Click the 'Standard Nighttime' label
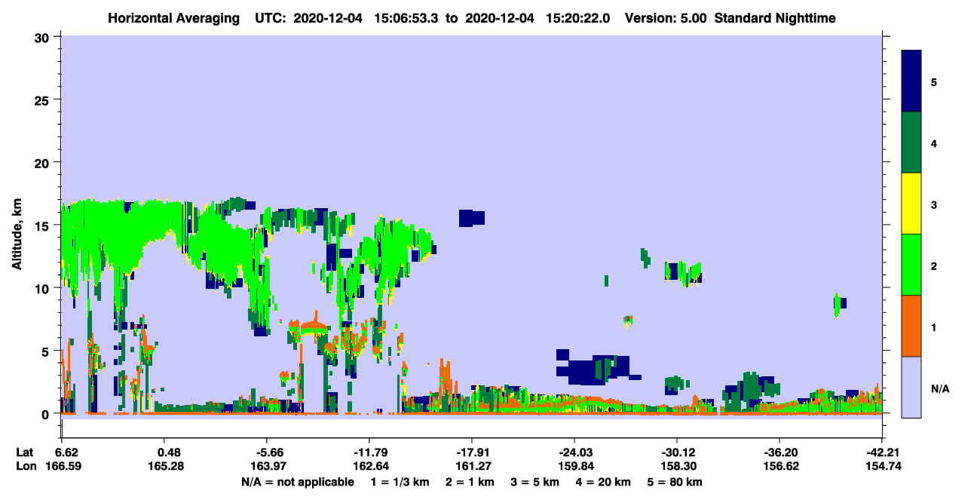This screenshot has width=980, height=503. pyautogui.click(x=775, y=18)
